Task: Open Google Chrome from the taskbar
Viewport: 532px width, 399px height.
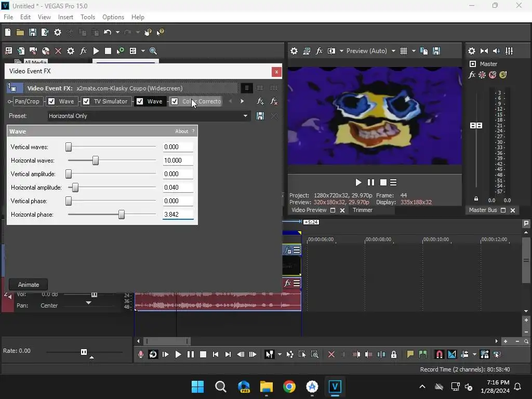Action: tap(289, 387)
